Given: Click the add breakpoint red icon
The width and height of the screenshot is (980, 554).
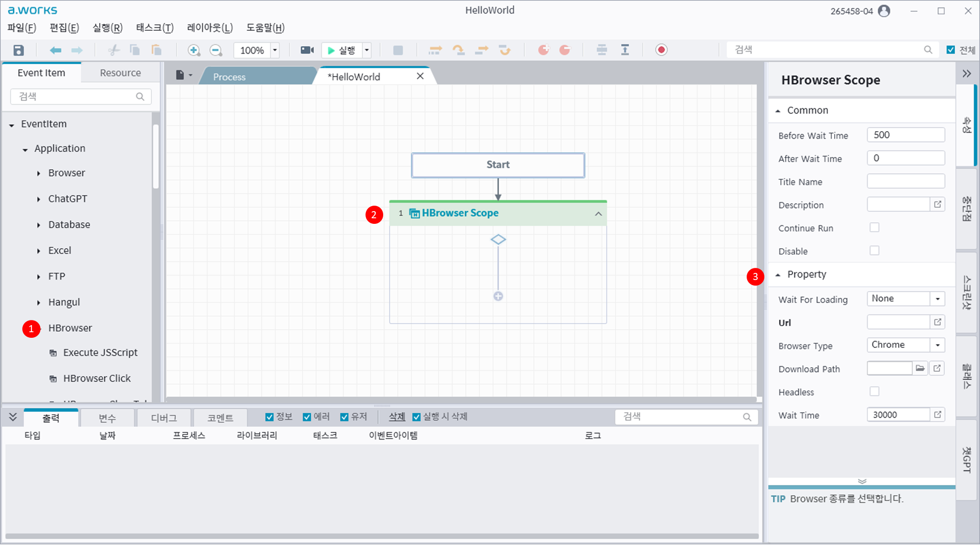Looking at the screenshot, I should pyautogui.click(x=544, y=50).
